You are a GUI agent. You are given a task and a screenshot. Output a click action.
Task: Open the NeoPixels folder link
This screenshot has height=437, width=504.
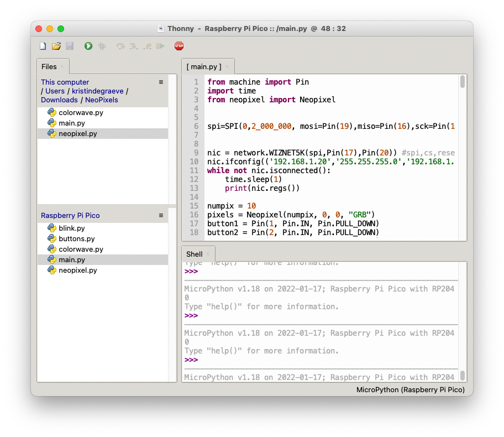[102, 100]
